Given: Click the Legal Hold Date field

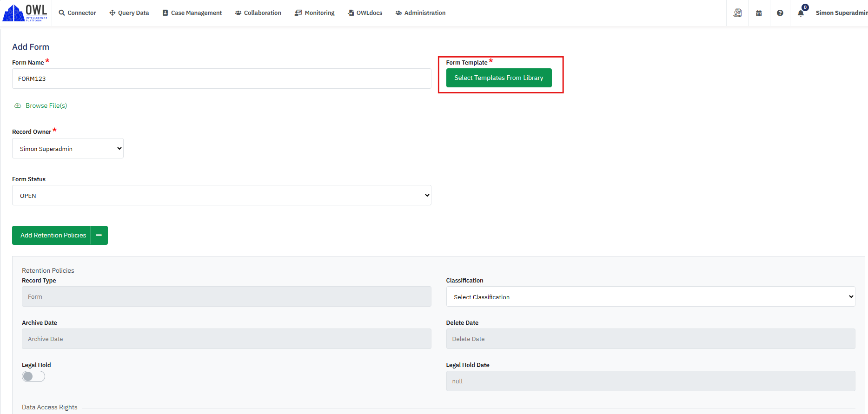Looking at the screenshot, I should pyautogui.click(x=650, y=381).
